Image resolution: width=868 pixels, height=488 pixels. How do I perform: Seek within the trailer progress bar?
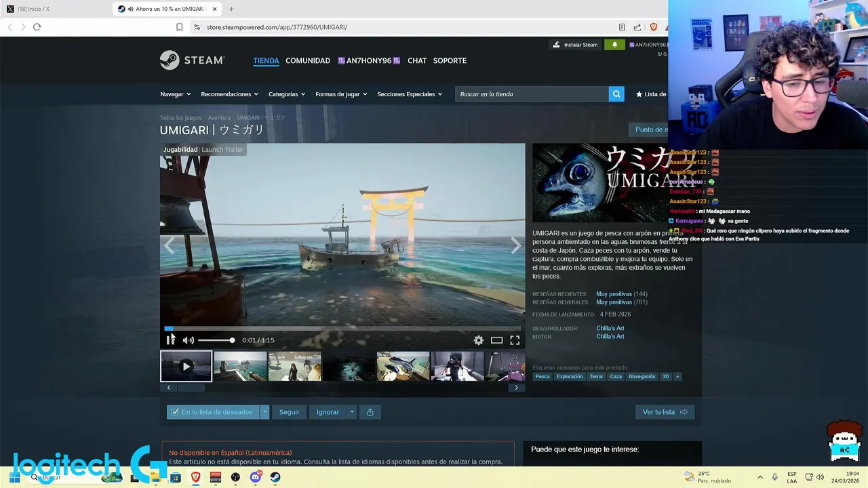342,328
